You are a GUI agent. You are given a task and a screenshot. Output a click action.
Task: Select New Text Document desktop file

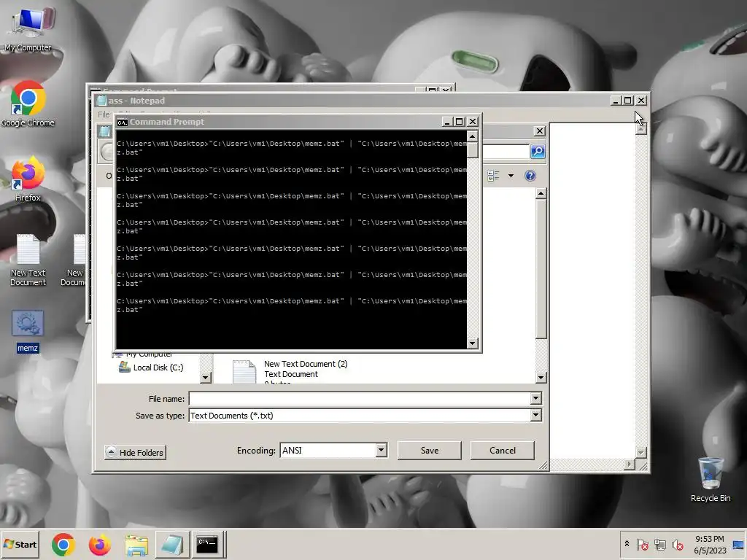pos(28,260)
